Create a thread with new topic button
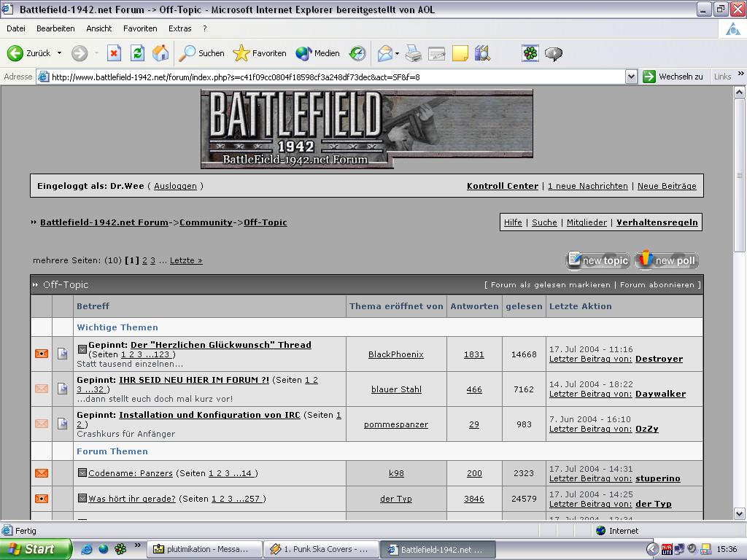 598,260
